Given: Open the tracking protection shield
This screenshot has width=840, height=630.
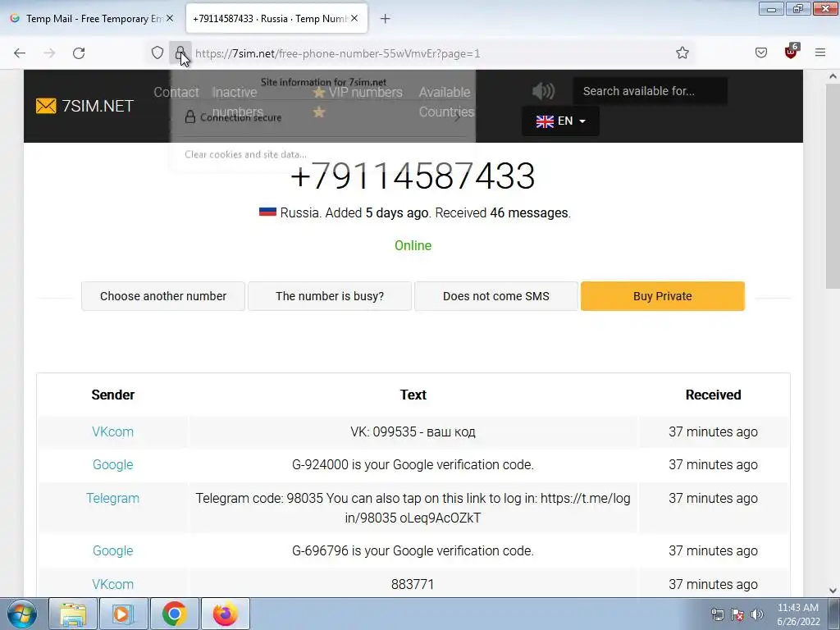Looking at the screenshot, I should pos(157,52).
